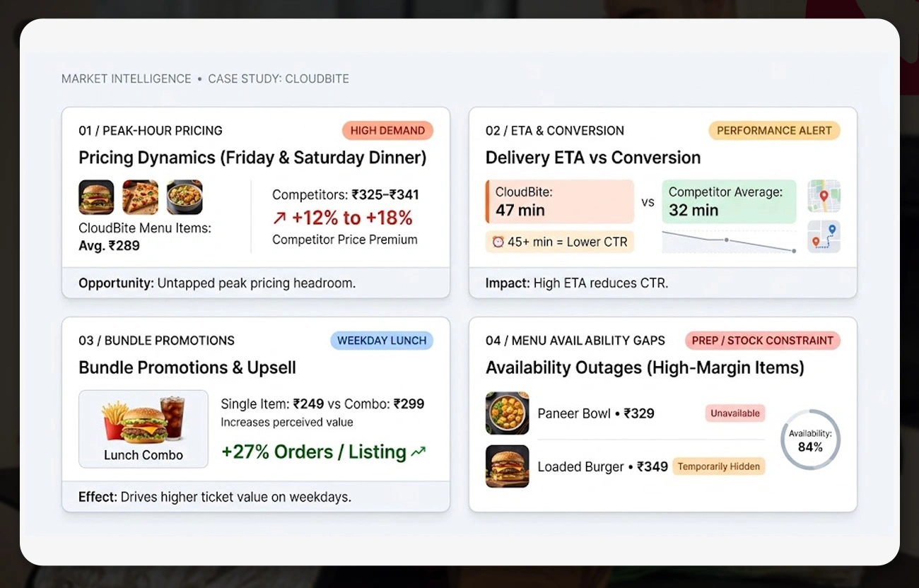The width and height of the screenshot is (919, 588).
Task: Click the Temporarily Hidden status tag
Action: (x=718, y=466)
